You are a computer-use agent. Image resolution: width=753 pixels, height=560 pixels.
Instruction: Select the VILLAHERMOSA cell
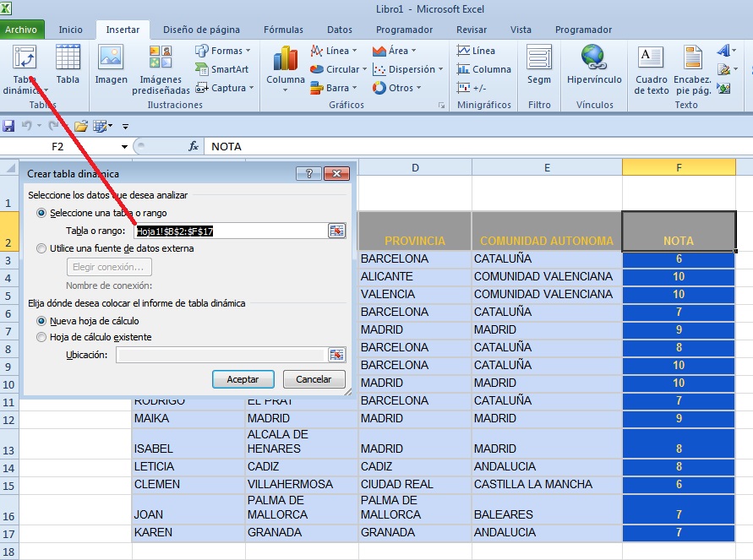pyautogui.click(x=302, y=484)
